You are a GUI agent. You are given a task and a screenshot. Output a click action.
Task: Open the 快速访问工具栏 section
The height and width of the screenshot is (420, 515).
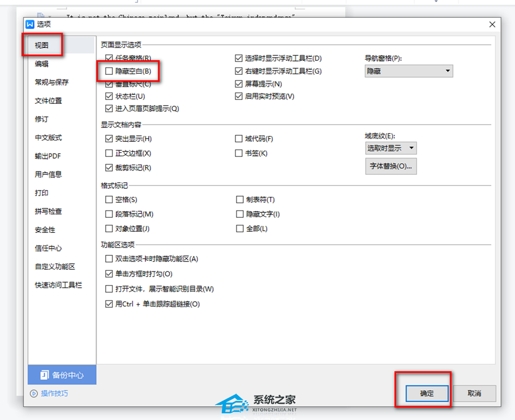coord(59,285)
